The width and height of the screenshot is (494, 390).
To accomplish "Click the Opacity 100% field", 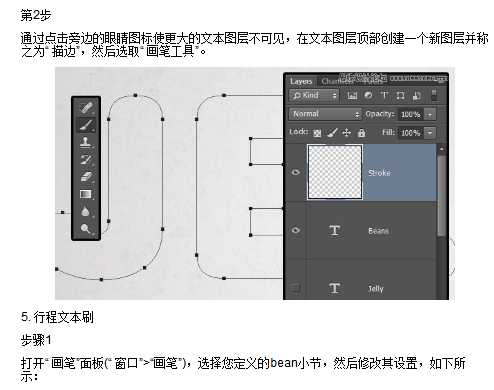I will 410,114.
